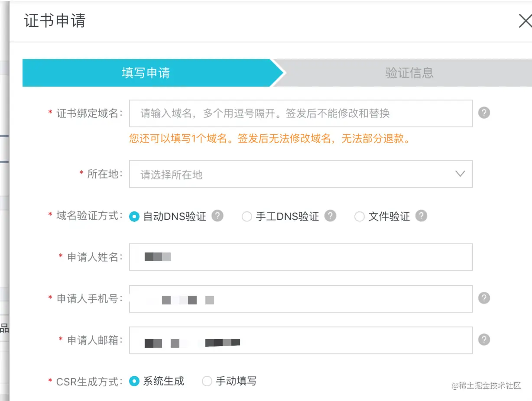The width and height of the screenshot is (532, 401).
Task: Click help icon next to 手工DNS验证
Action: pyautogui.click(x=331, y=216)
